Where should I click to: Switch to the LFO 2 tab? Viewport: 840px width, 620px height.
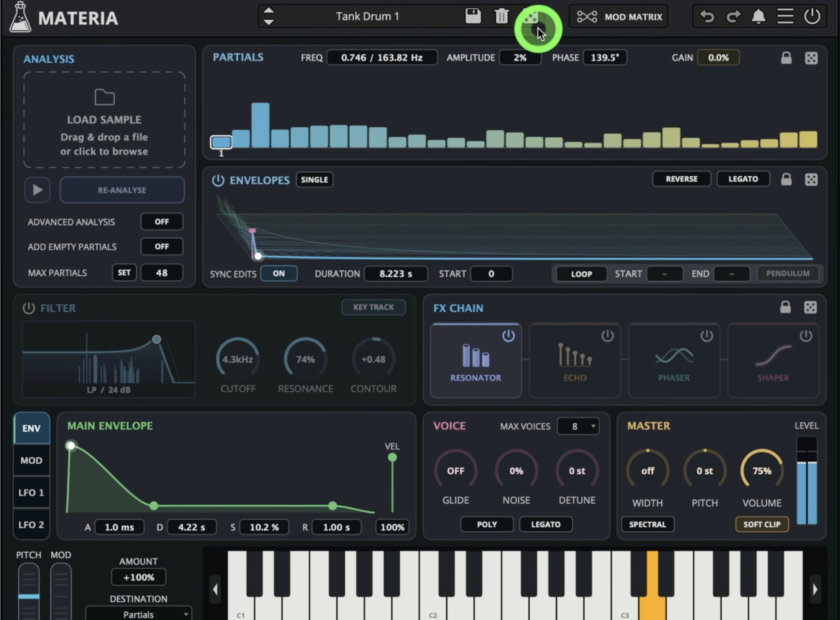31,525
